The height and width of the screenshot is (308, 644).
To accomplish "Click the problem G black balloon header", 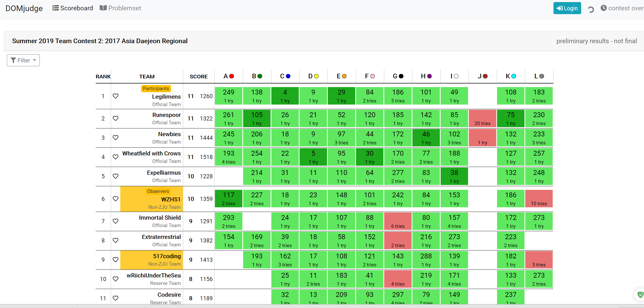I will coord(398,76).
